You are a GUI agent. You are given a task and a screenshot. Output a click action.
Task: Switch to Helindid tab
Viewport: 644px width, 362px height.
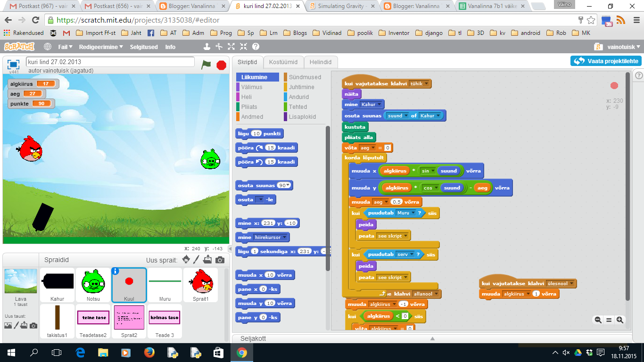tap(321, 62)
